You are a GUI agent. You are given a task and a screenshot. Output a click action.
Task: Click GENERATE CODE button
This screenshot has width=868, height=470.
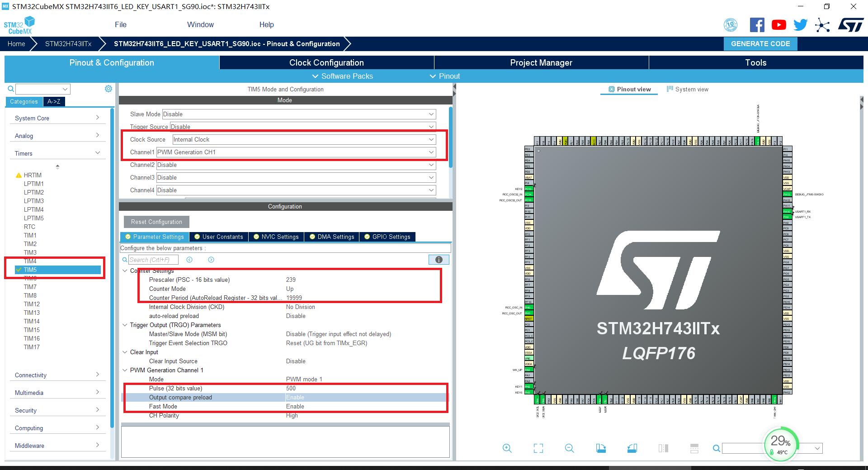click(x=760, y=43)
